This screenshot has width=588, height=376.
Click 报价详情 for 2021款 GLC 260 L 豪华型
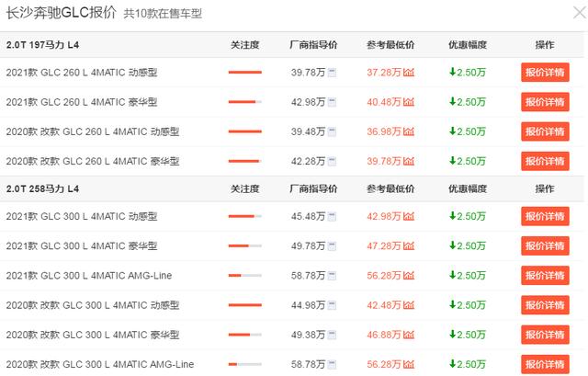(x=545, y=102)
